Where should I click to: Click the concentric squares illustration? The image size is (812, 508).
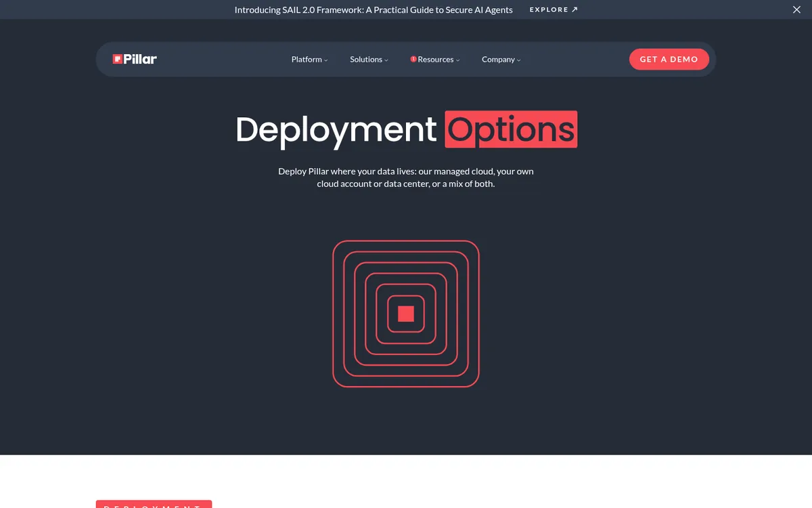tap(406, 314)
